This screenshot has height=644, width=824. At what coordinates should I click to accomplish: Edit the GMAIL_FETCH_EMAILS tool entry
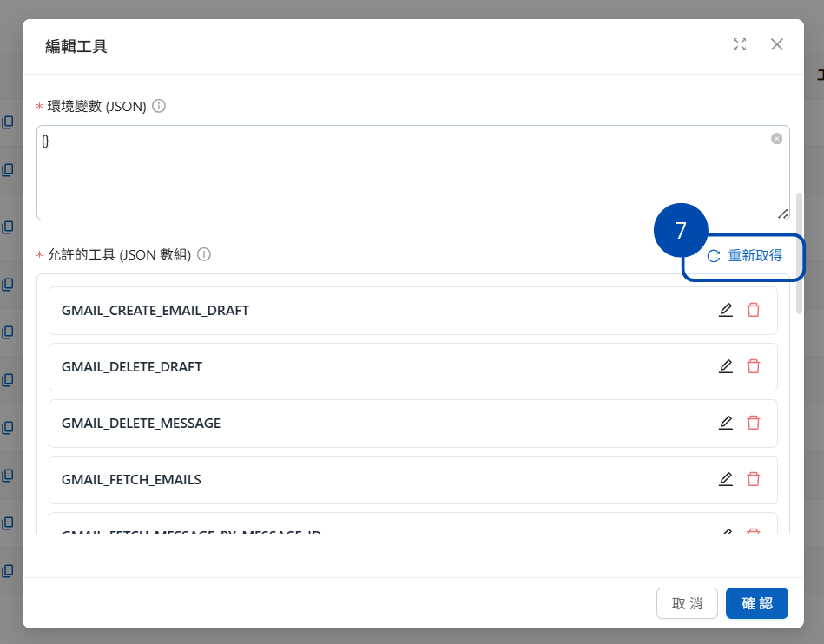click(x=726, y=479)
